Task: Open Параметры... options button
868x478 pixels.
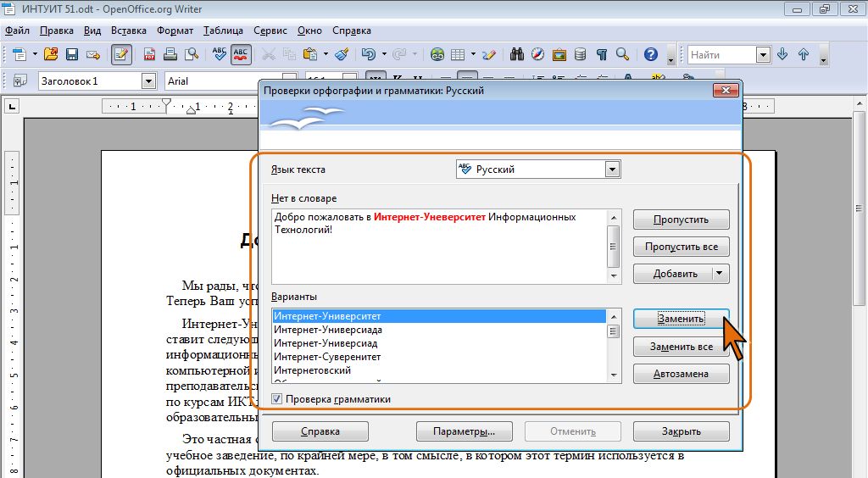Action: click(464, 431)
